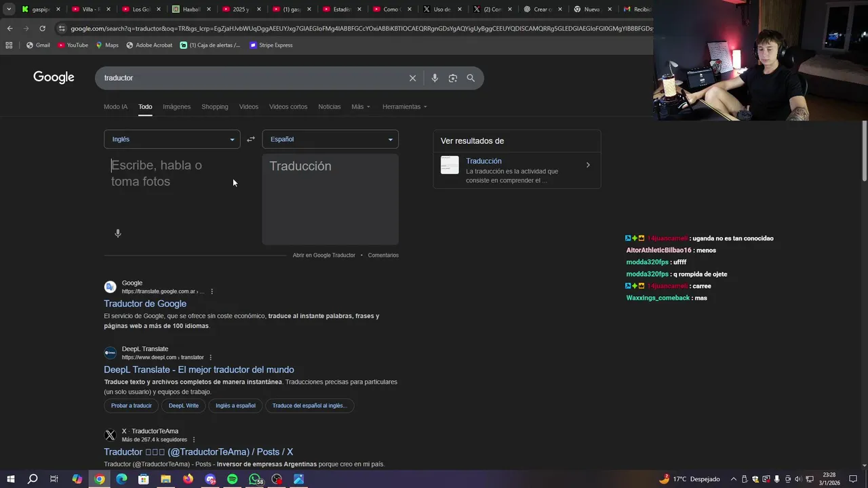Open Photos app from taskbar
Viewport: 868px width, 488px height.
click(299, 479)
